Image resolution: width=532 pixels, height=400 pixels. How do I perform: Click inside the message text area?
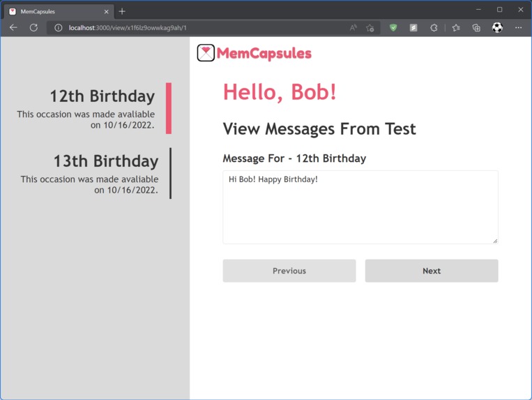click(360, 207)
